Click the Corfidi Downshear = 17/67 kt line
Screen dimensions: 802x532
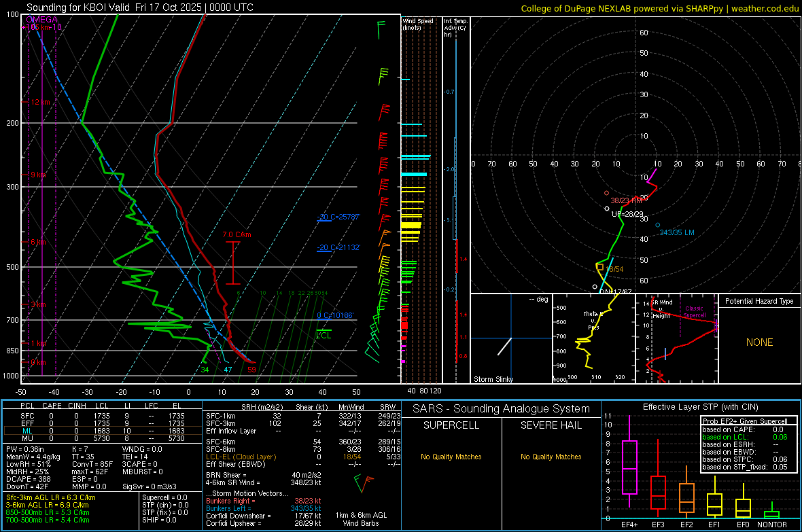[x=264, y=516]
